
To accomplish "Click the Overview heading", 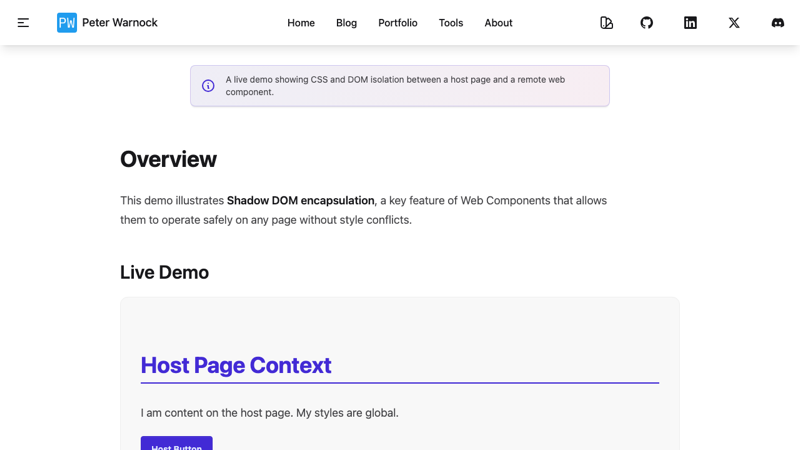I will (168, 159).
